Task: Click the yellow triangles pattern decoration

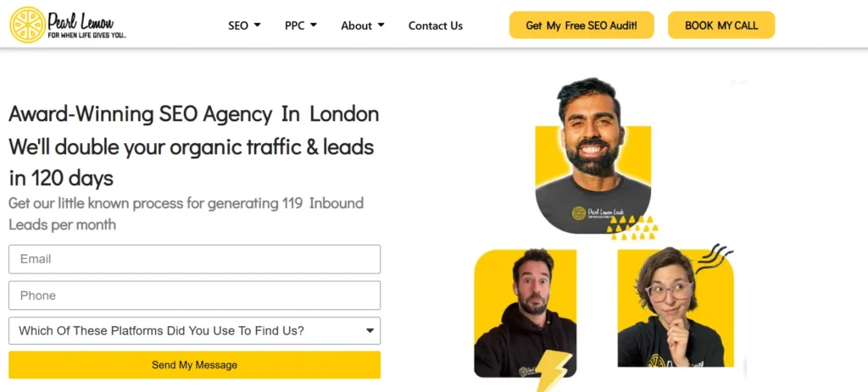Action: (633, 228)
